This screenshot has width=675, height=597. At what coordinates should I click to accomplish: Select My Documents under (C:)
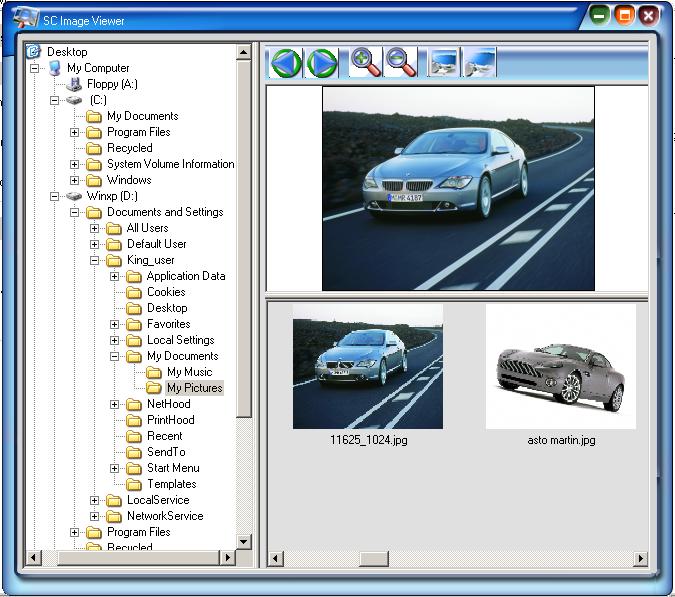pyautogui.click(x=142, y=116)
